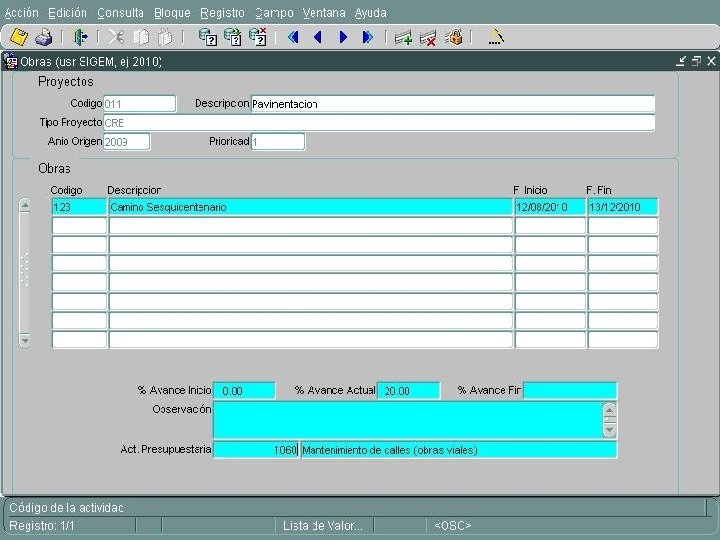Click the Anio Origen field showing 2003
Image resolution: width=720 pixels, height=540 pixels.
click(x=127, y=141)
